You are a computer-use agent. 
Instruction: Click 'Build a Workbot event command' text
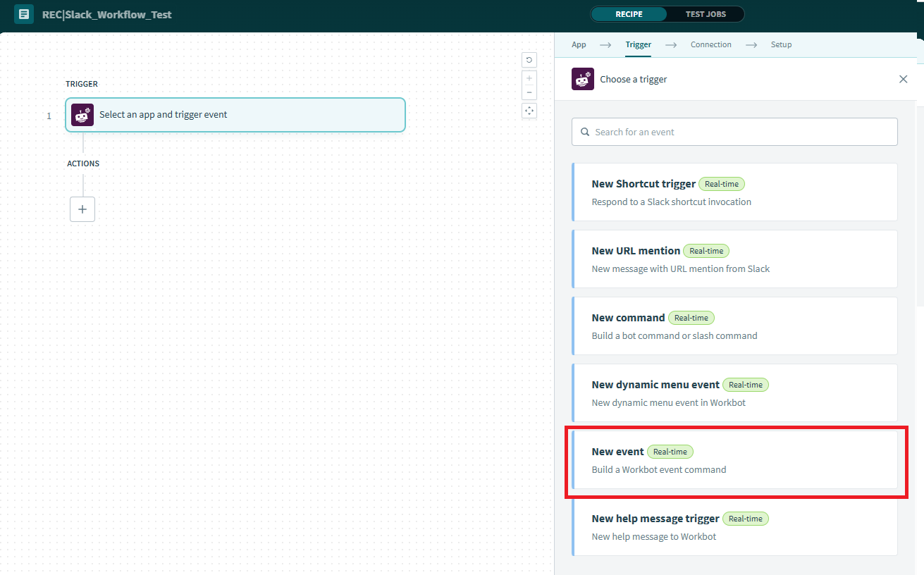(659, 469)
